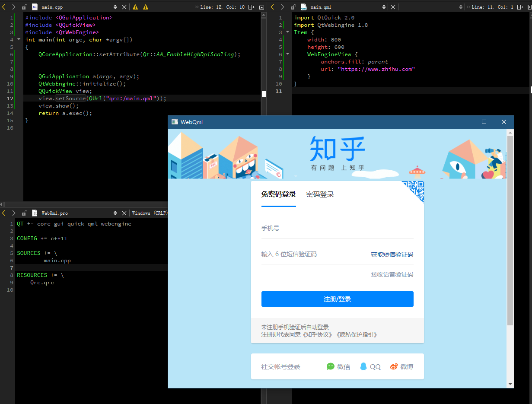
Task: Toggle the read-only lock for main.cpp
Action: coord(24,7)
